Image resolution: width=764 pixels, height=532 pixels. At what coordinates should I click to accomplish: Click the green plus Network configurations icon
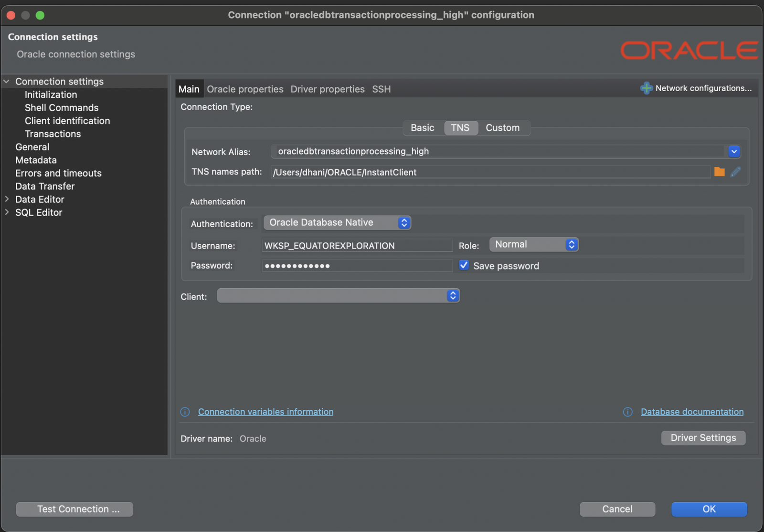pos(647,88)
